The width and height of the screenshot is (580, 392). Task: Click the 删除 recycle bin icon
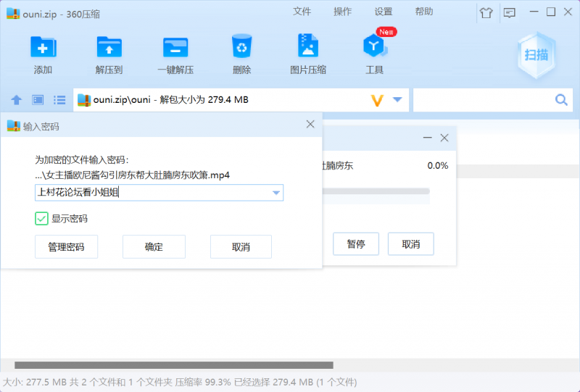tap(241, 47)
